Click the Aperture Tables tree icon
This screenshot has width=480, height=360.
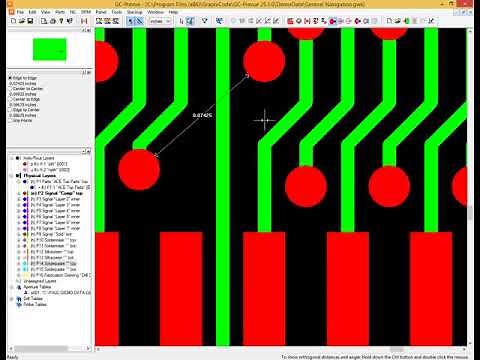(19, 287)
